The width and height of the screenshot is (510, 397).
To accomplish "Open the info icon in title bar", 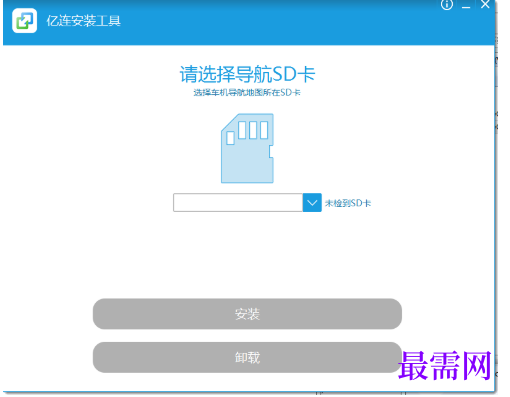I will (447, 5).
